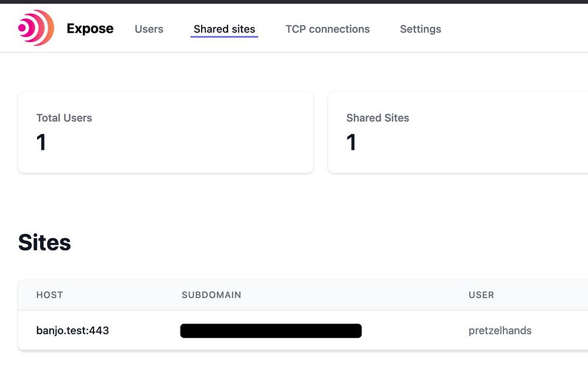588x371 pixels.
Task: Open the Users tab
Action: [x=149, y=29]
